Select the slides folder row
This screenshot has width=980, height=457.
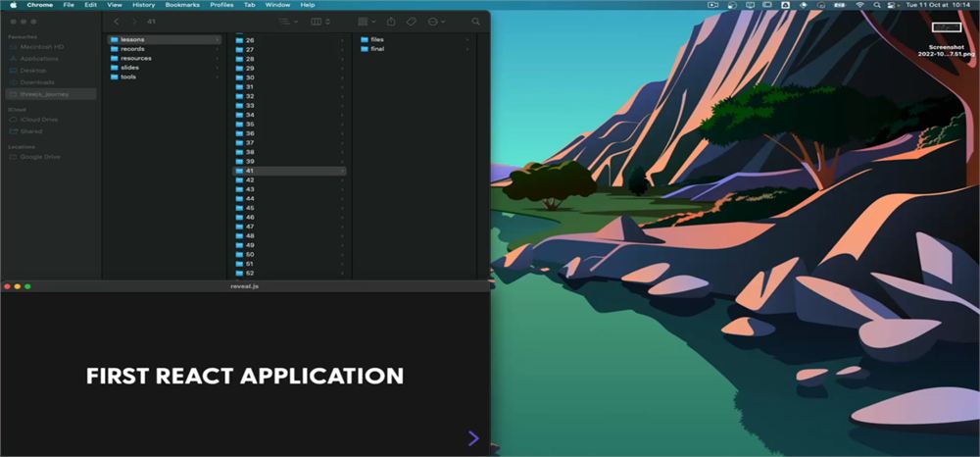[164, 68]
